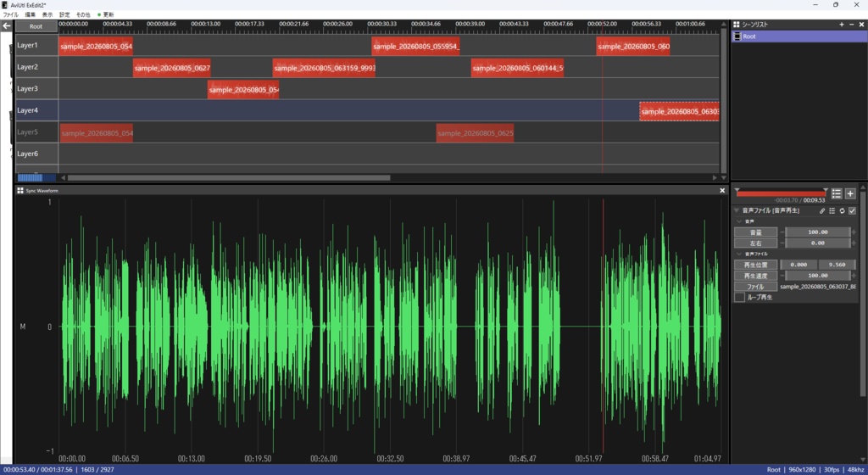The height and width of the screenshot is (475, 868).
Task: Click the plus button to add an effect
Action: click(x=850, y=193)
